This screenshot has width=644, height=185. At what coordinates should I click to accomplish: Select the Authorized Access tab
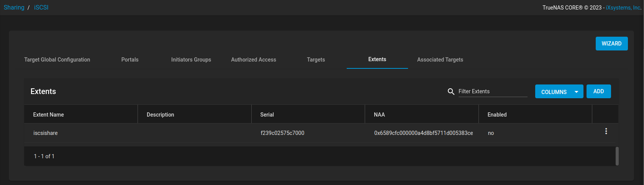(253, 60)
